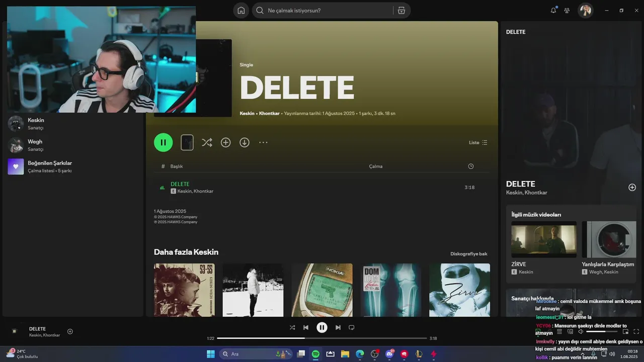Add current song plus icon in bottom bar
The image size is (644, 362).
(70, 331)
